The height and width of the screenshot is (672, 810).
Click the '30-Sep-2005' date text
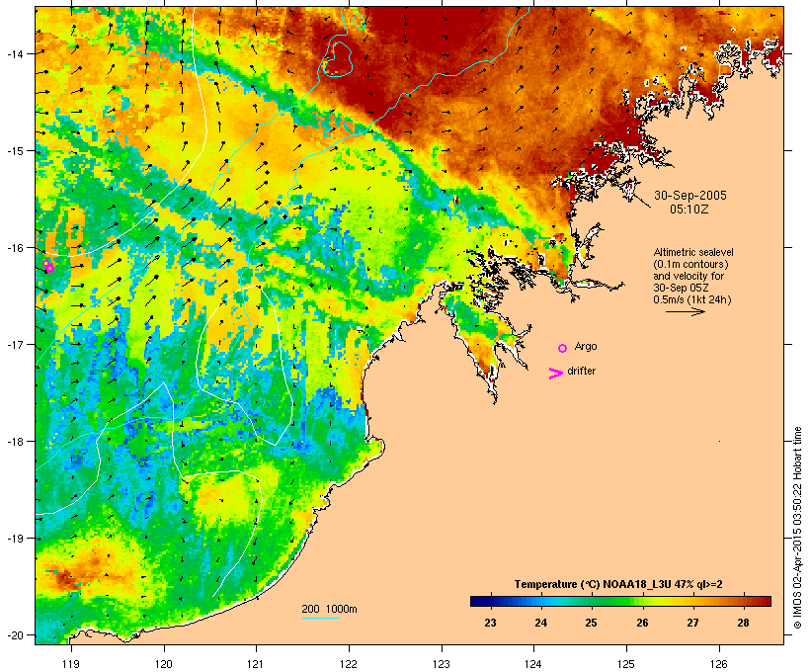click(690, 196)
